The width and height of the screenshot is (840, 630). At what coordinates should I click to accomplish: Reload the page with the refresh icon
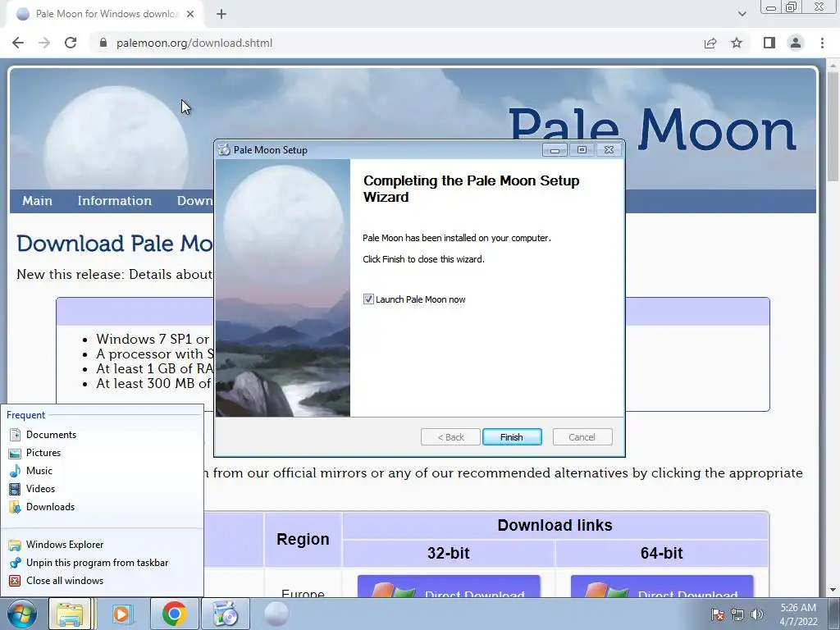[71, 43]
